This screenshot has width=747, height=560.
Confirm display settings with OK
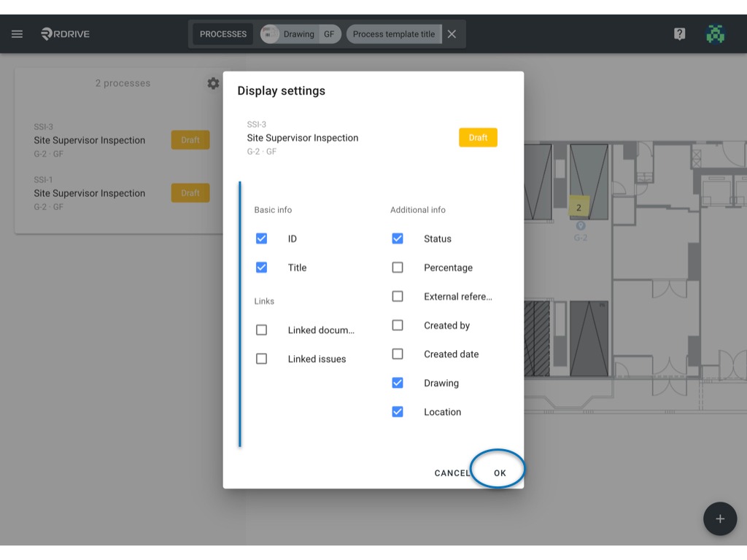500,472
